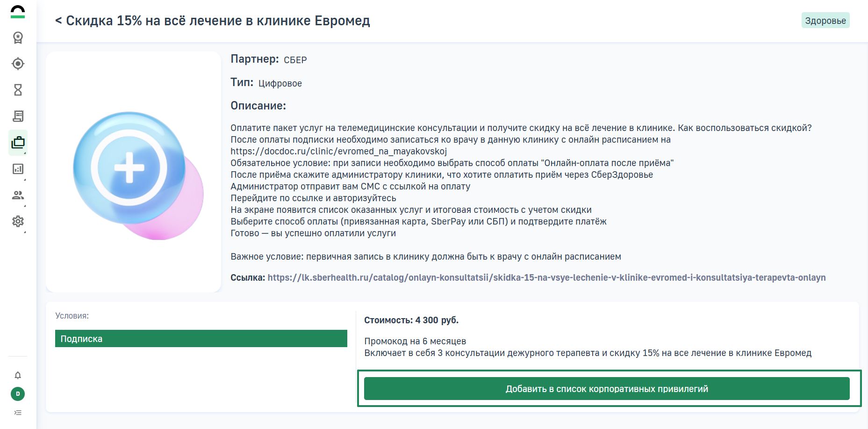The width and height of the screenshot is (868, 429).
Task: Go back using the '<' arrow in title
Action: click(58, 21)
